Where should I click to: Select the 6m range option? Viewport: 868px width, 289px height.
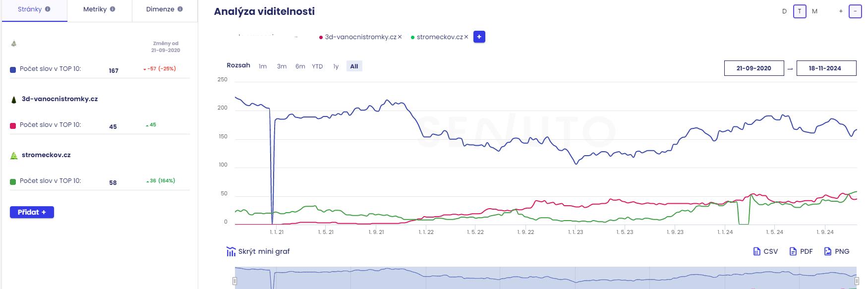pyautogui.click(x=300, y=66)
